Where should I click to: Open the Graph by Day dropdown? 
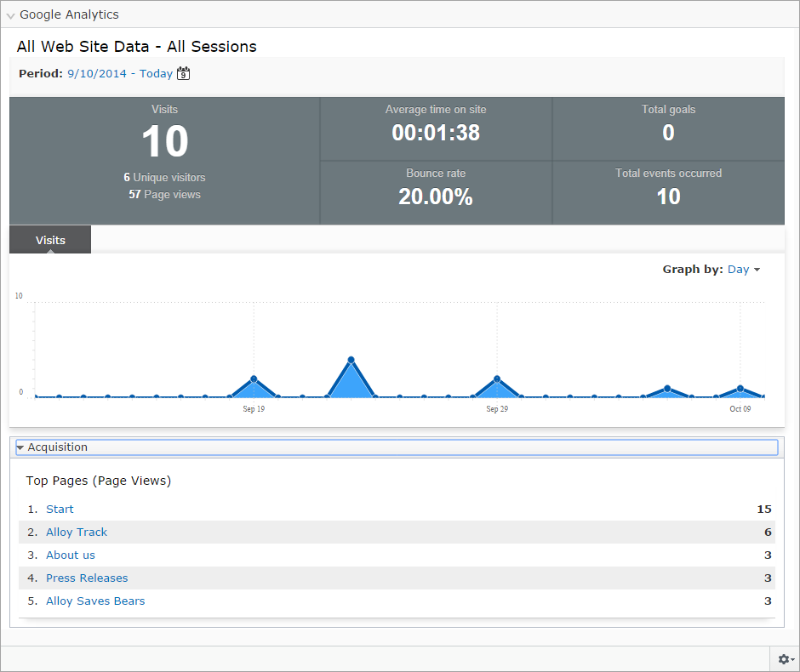[743, 269]
